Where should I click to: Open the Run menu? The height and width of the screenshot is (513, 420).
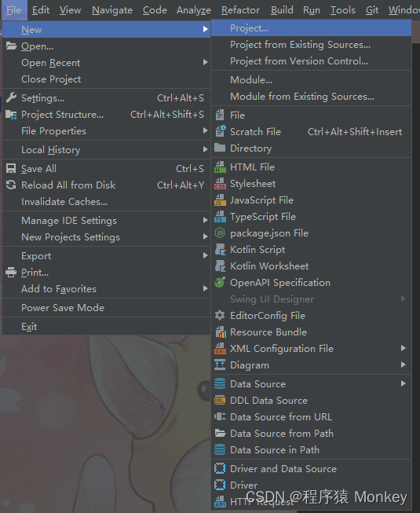(312, 10)
